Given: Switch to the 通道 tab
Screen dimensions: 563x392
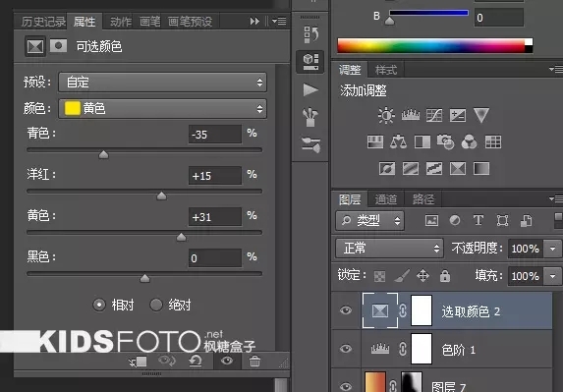Looking at the screenshot, I should (x=386, y=199).
